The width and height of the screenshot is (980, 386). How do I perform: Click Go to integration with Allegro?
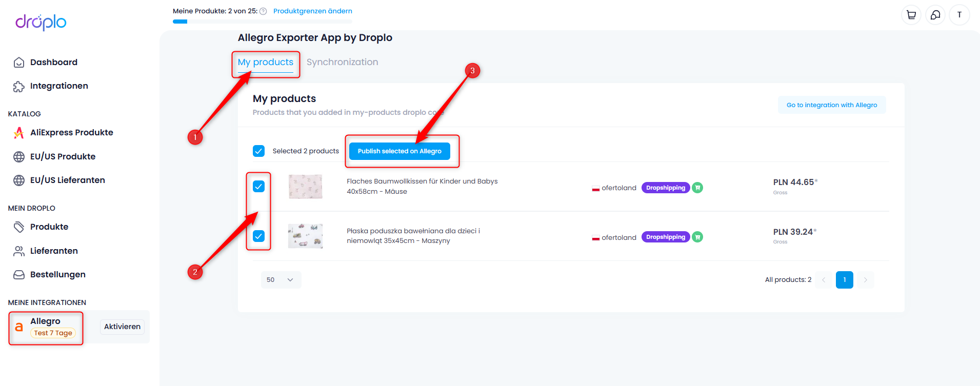click(832, 105)
